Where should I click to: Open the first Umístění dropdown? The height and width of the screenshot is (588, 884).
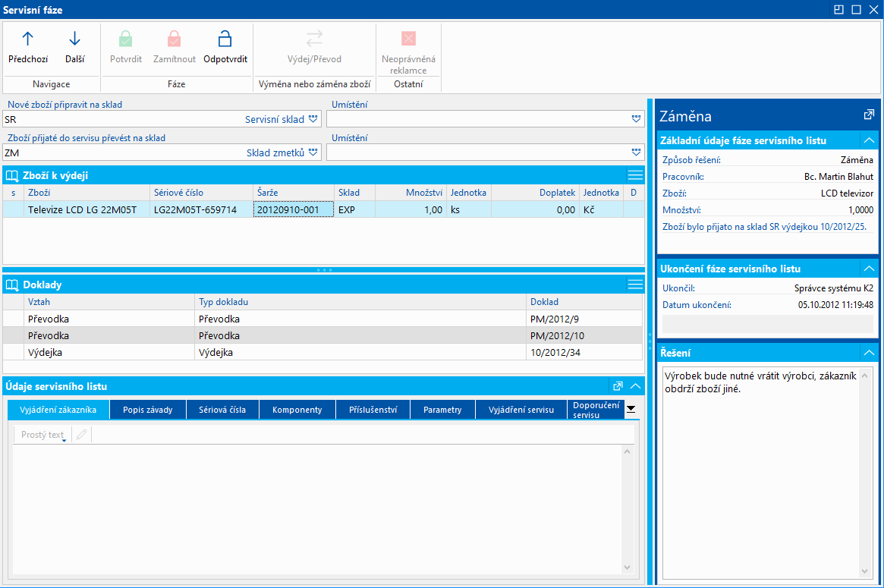635,119
